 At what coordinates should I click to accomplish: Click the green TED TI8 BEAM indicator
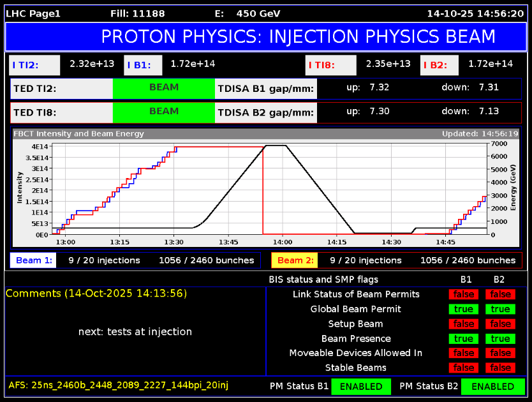[164, 112]
